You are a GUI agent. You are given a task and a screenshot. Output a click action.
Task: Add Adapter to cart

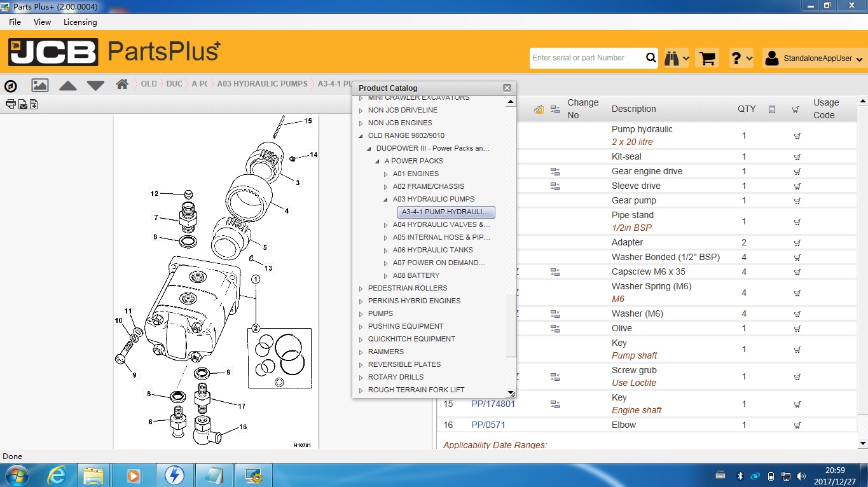(797, 242)
